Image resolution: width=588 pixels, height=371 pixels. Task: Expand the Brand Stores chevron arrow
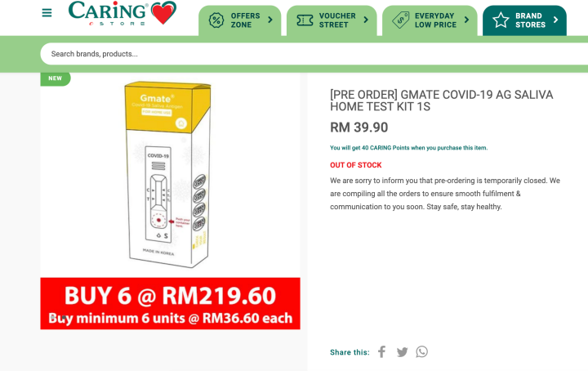click(x=556, y=20)
